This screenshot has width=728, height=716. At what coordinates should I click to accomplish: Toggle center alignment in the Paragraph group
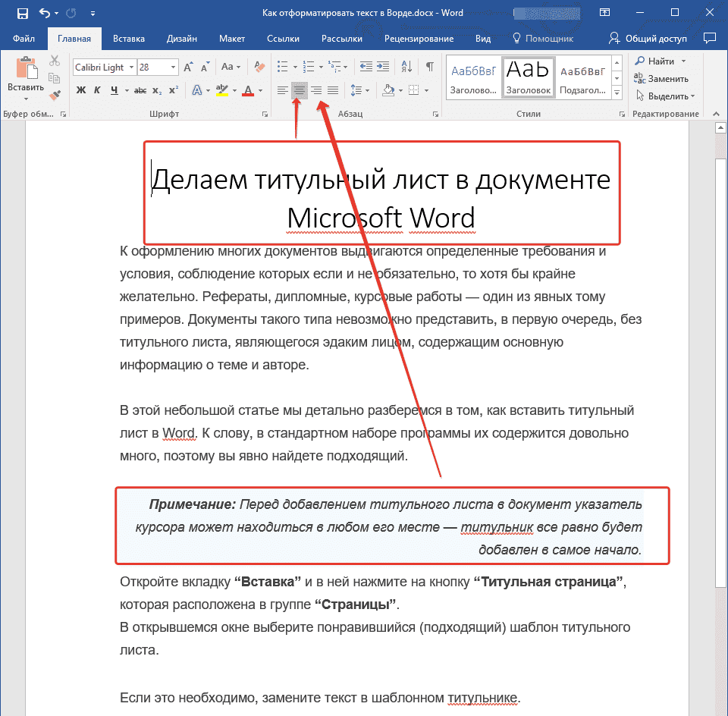click(298, 91)
